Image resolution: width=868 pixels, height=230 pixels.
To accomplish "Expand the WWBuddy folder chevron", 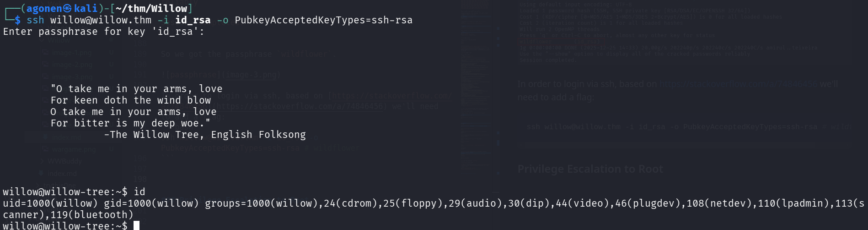I will tap(42, 161).
